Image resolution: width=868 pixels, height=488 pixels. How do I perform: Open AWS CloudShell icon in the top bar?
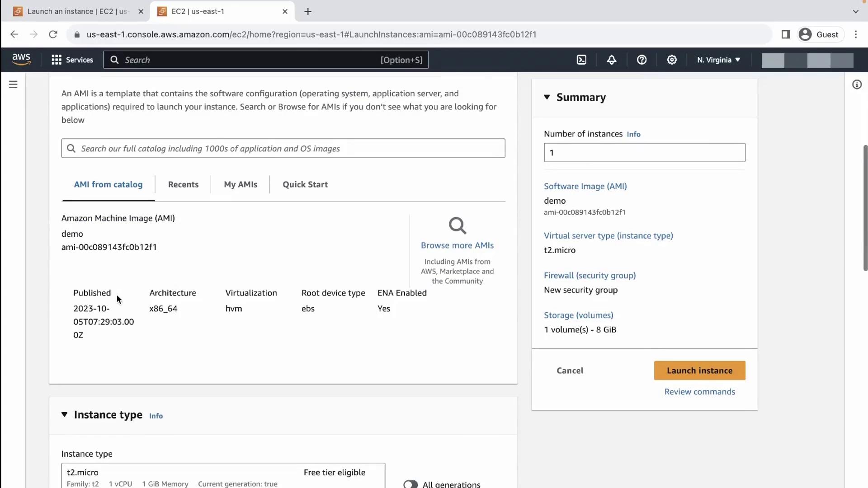coord(581,60)
